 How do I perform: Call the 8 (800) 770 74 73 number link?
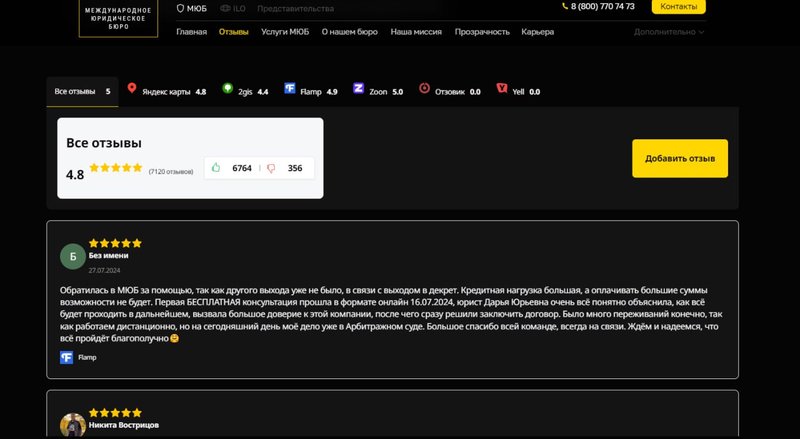tap(603, 6)
